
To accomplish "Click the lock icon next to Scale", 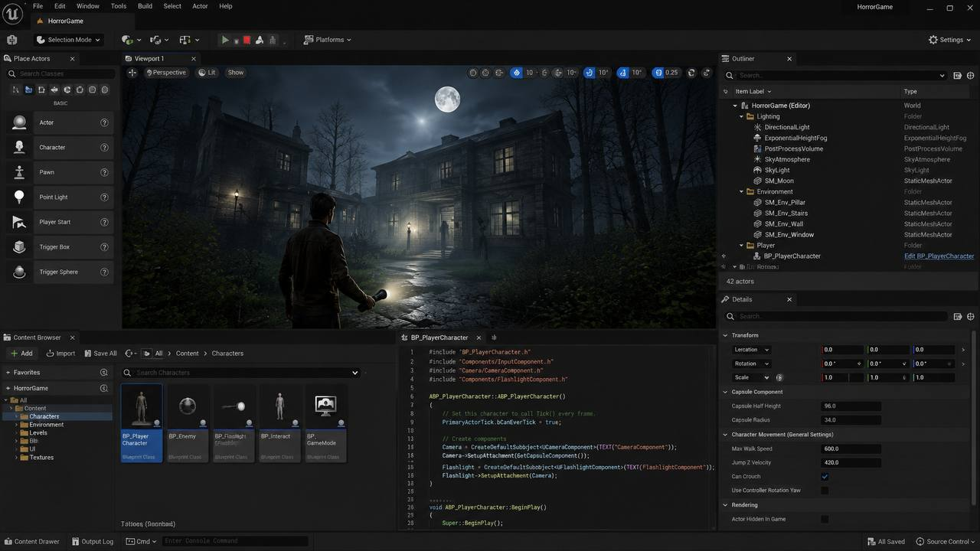I will (x=779, y=377).
